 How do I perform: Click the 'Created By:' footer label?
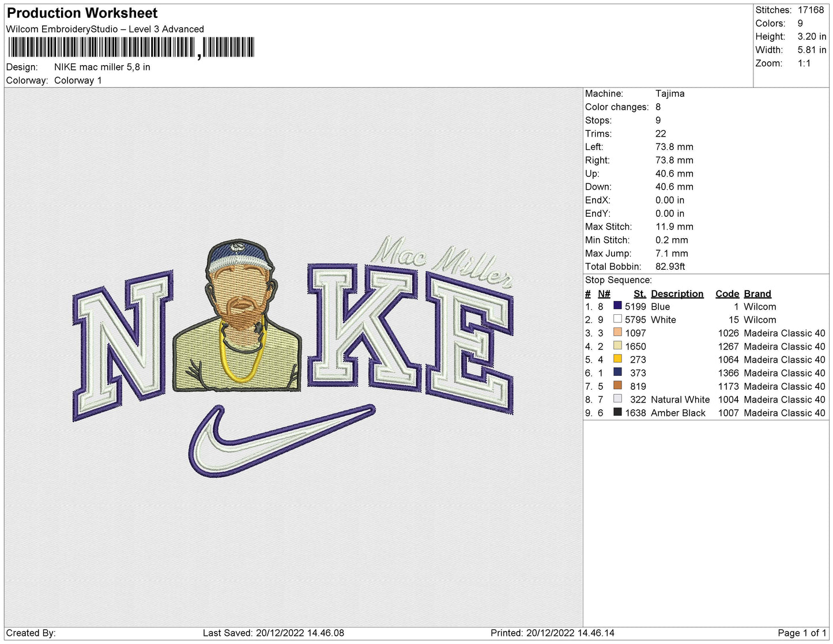(x=31, y=632)
